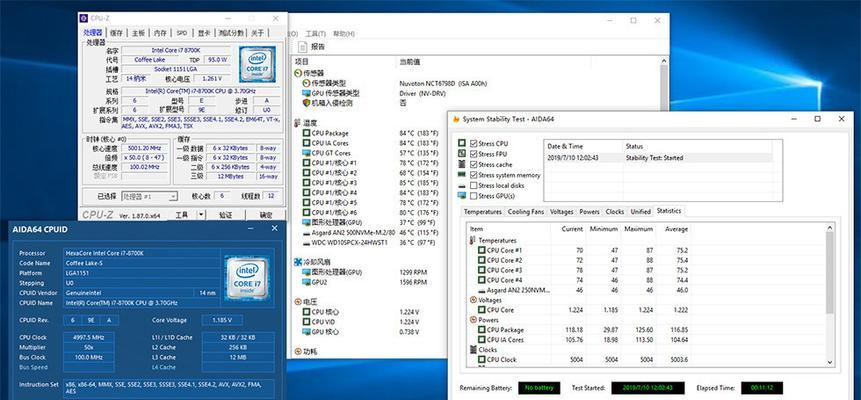The height and width of the screenshot is (400, 861).
Task: Click the monitor icon beside Stress GPU(s)
Action: pyautogui.click(x=462, y=196)
